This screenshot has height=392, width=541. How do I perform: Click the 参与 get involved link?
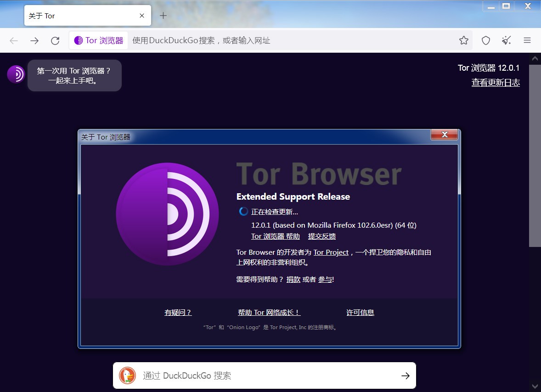(325, 279)
